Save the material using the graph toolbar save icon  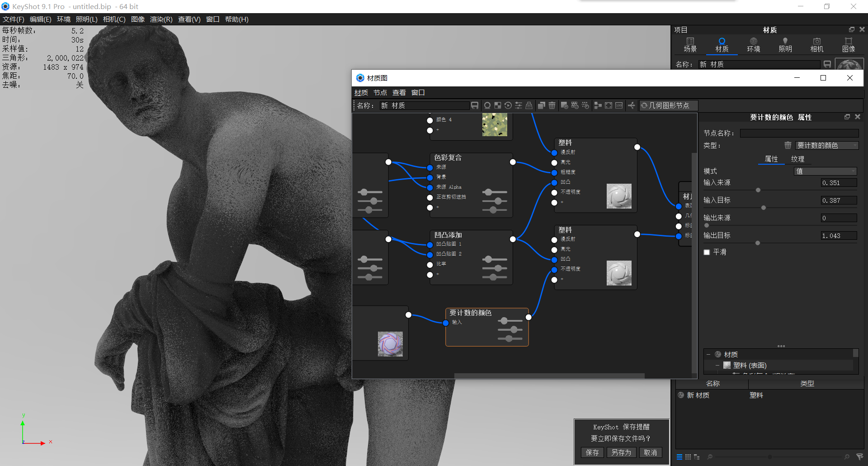click(x=475, y=105)
